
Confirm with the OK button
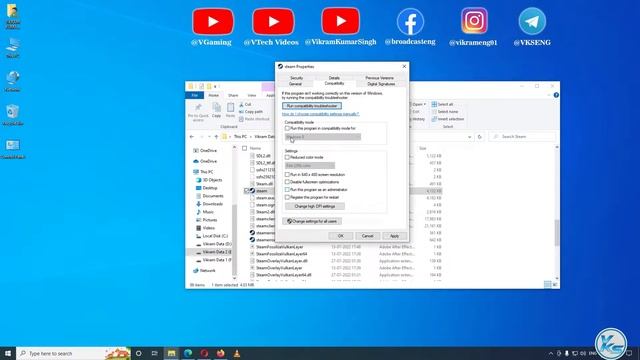(x=340, y=236)
